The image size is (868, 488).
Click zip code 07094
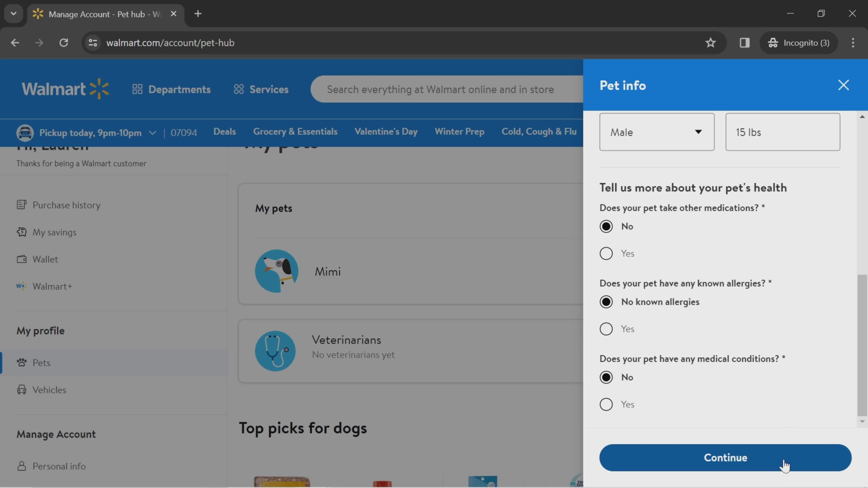[184, 133]
